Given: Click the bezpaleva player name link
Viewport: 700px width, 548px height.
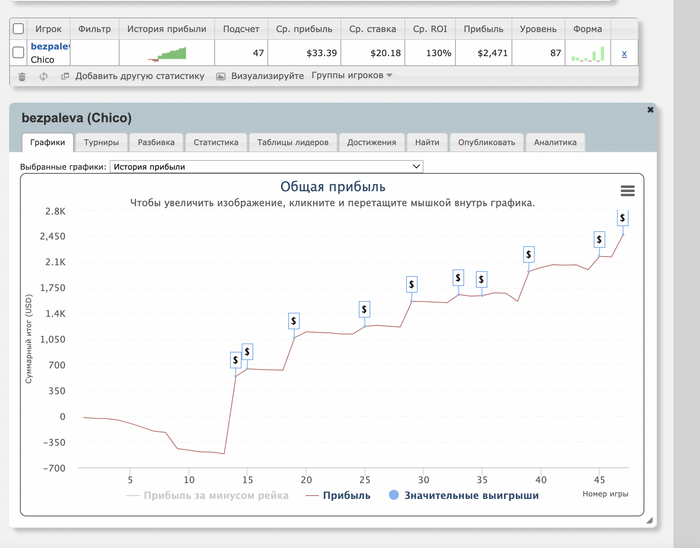Looking at the screenshot, I should [50, 46].
